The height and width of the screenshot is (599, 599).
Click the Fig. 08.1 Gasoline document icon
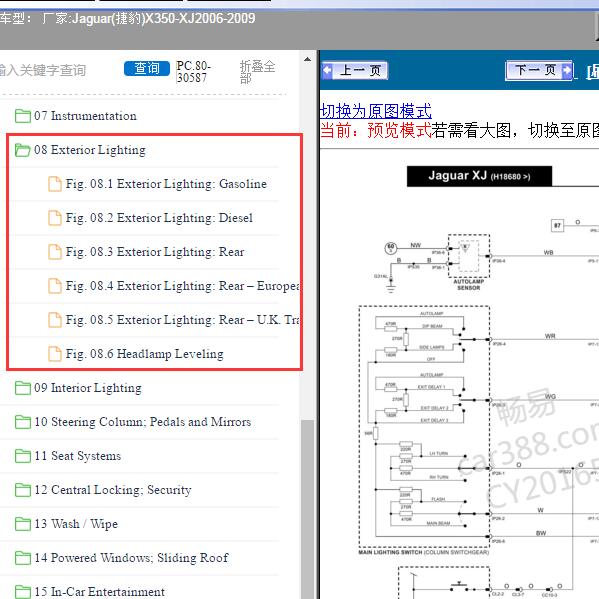[x=55, y=184]
